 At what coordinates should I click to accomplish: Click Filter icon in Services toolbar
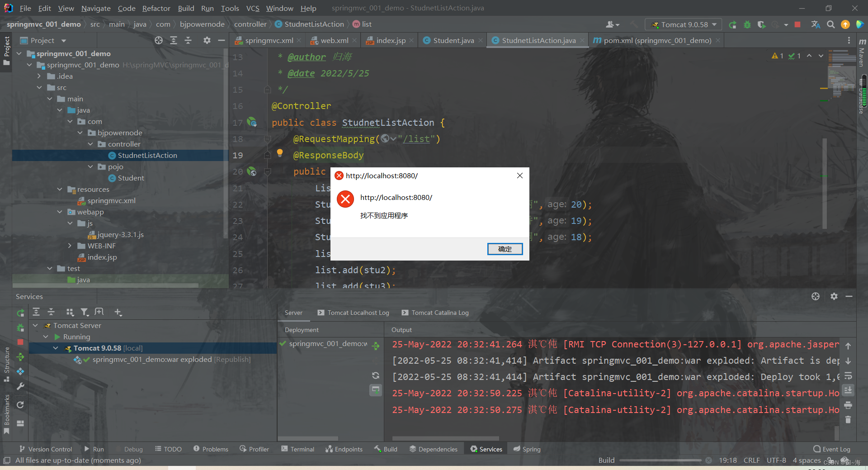pyautogui.click(x=85, y=312)
